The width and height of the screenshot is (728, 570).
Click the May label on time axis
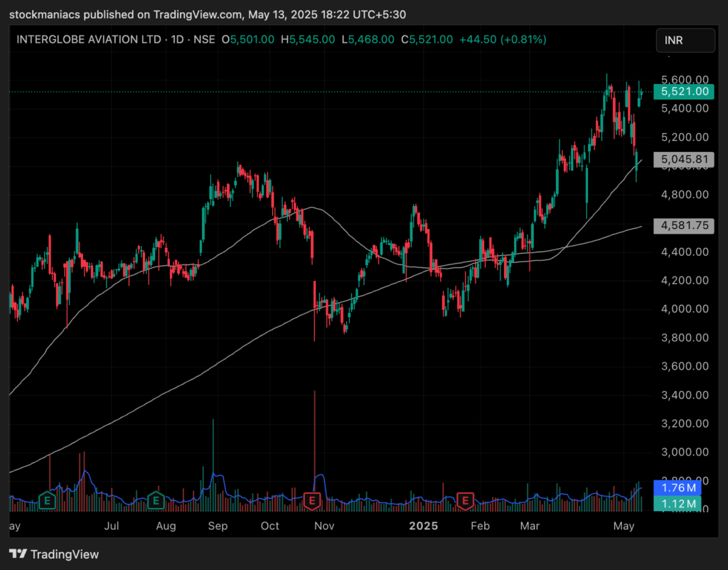(623, 526)
